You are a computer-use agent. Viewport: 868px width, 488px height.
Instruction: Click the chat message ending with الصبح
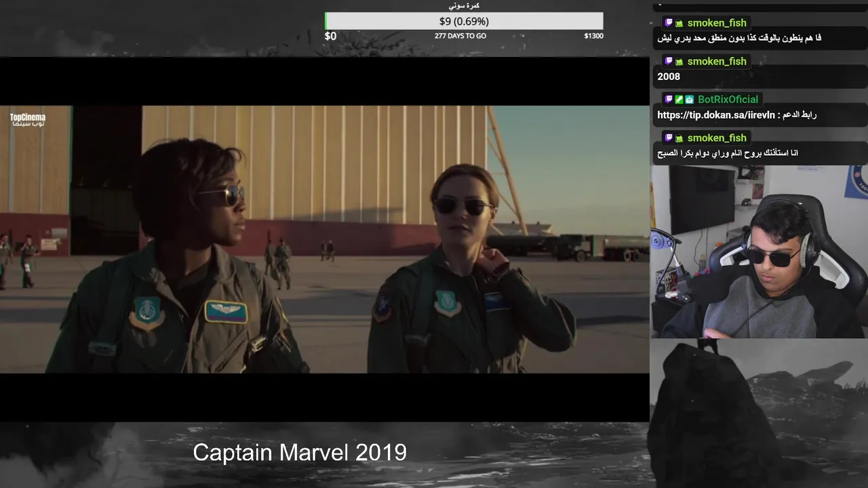(728, 153)
